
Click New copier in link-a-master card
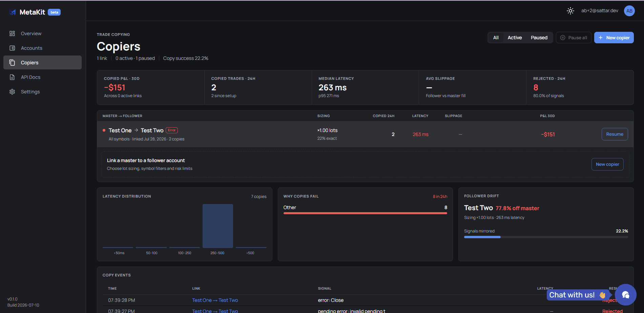[607, 164]
